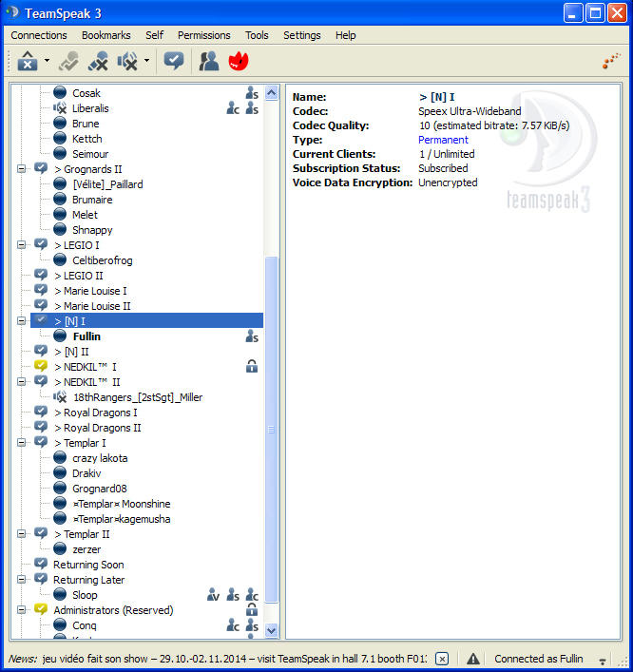
Task: Click the channel tree scrollbar up arrow
Action: [x=271, y=92]
